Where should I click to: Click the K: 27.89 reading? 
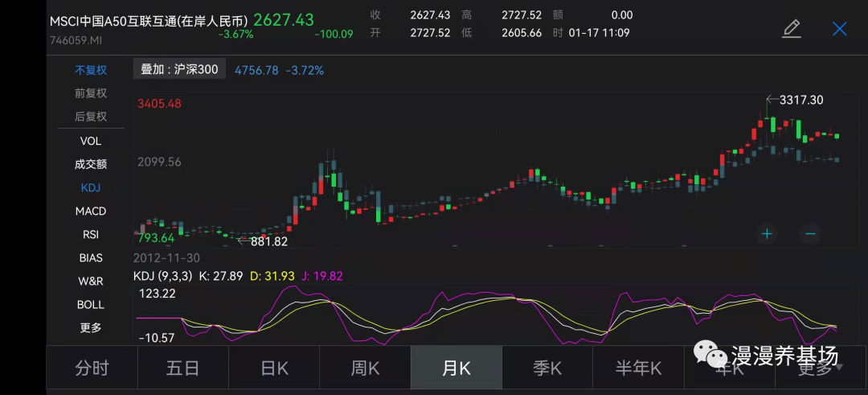(220, 276)
